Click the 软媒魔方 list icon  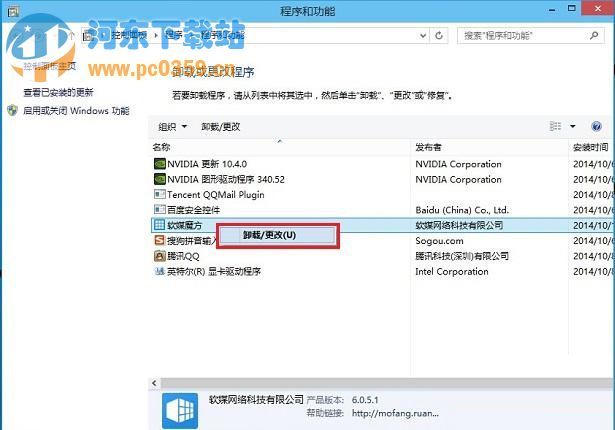[x=159, y=225]
